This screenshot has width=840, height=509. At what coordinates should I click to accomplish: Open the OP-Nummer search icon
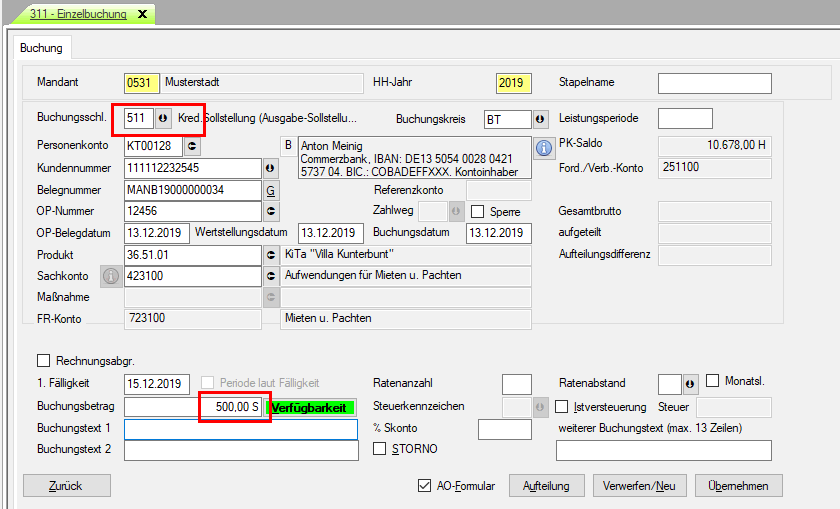pyautogui.click(x=270, y=211)
